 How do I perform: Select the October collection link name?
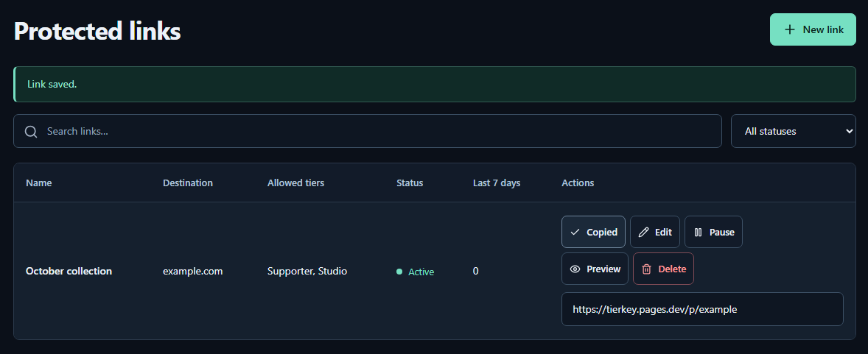pyautogui.click(x=69, y=271)
